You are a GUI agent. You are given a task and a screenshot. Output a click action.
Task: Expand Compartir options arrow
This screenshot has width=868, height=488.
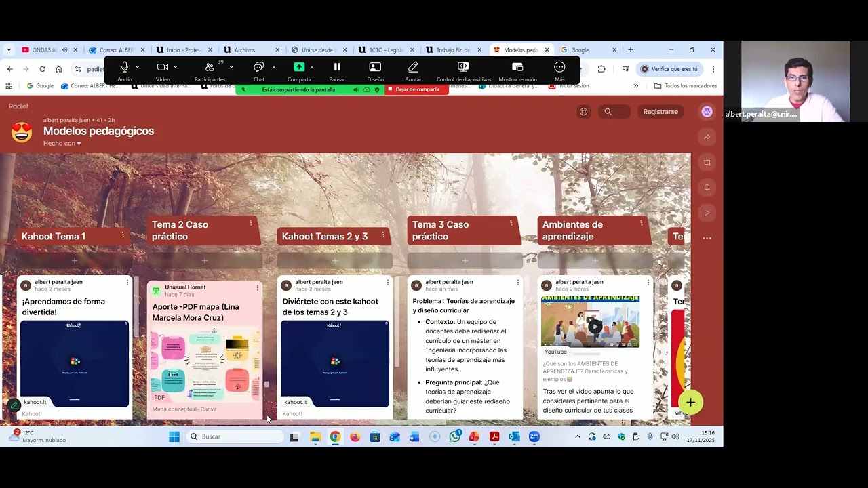tap(311, 67)
